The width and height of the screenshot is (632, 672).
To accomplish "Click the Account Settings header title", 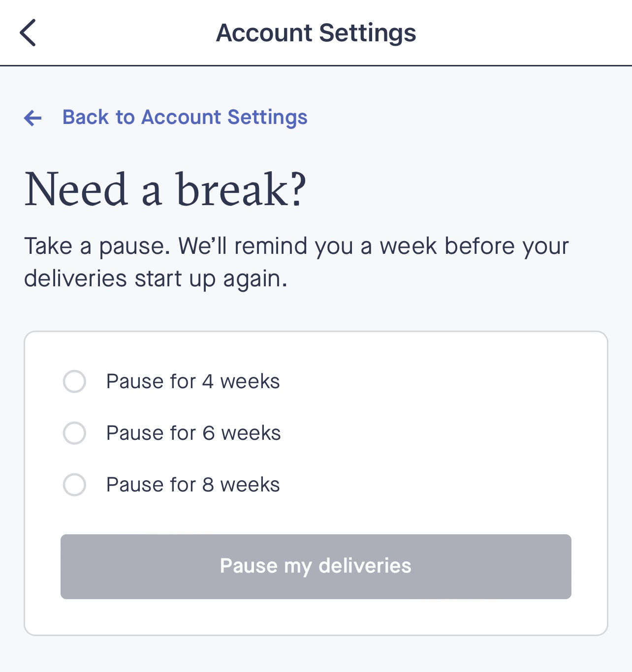I will click(x=316, y=33).
